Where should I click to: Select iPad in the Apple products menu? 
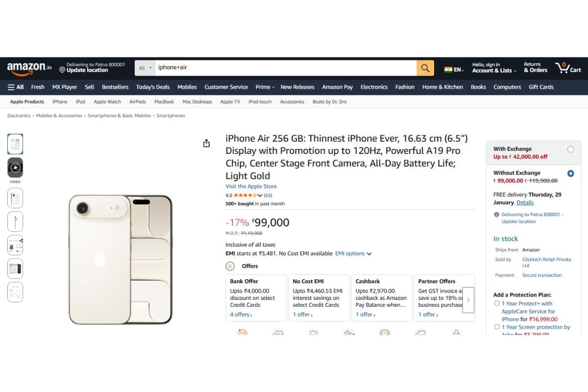(x=80, y=101)
